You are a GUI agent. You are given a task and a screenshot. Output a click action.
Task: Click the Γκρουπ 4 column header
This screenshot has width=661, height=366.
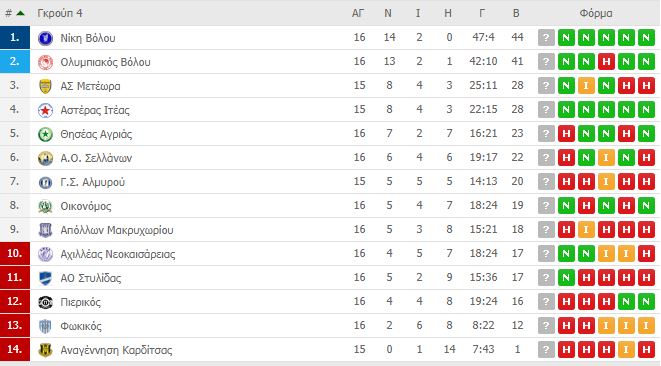click(60, 13)
